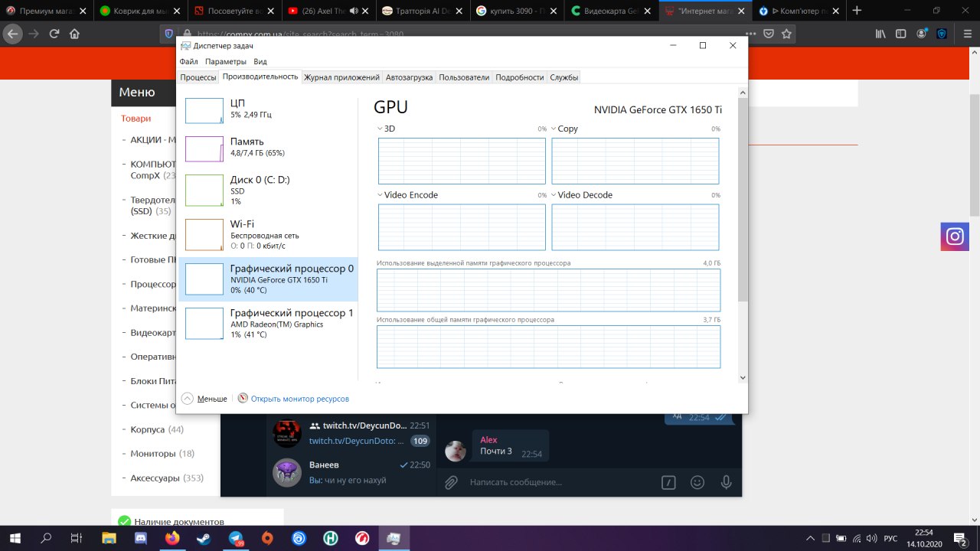
Task: Open bot commands slash icon in Telegram
Action: 668,482
